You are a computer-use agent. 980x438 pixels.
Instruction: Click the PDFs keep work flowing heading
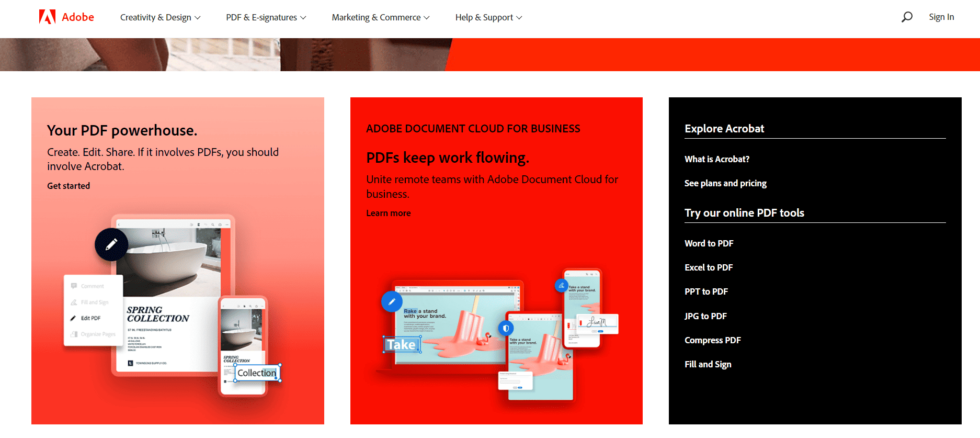[x=448, y=158]
